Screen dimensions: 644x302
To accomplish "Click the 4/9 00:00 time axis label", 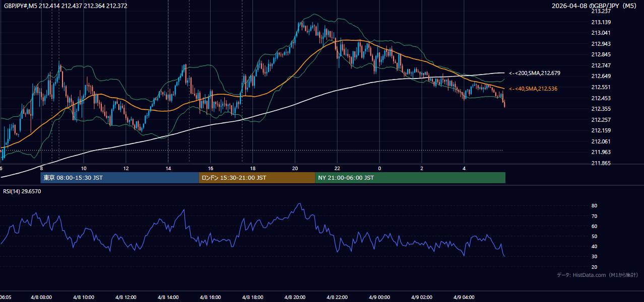I will click(380, 297).
